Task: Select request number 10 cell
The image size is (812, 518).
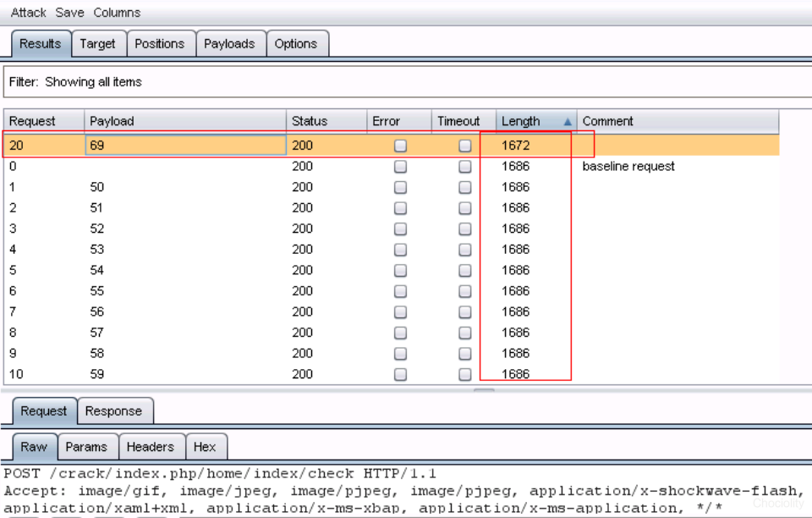Action: coord(16,374)
